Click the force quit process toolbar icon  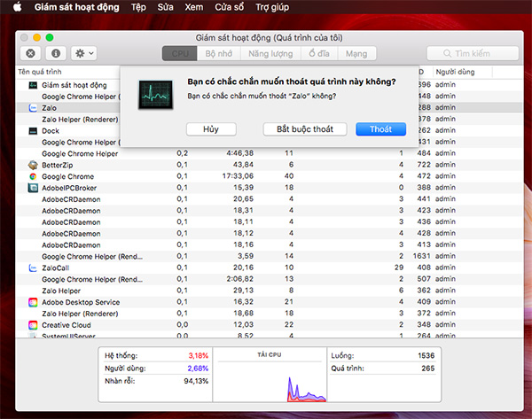click(x=30, y=53)
